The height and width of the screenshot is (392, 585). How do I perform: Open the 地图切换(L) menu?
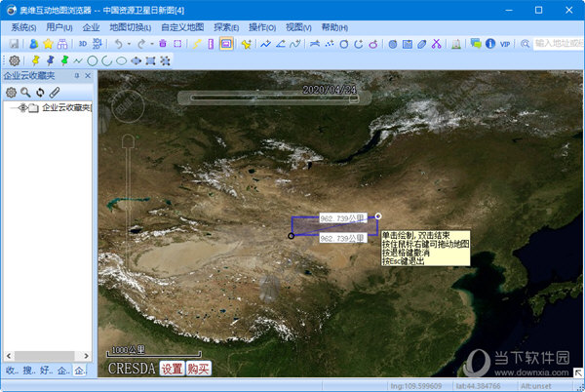tap(131, 27)
